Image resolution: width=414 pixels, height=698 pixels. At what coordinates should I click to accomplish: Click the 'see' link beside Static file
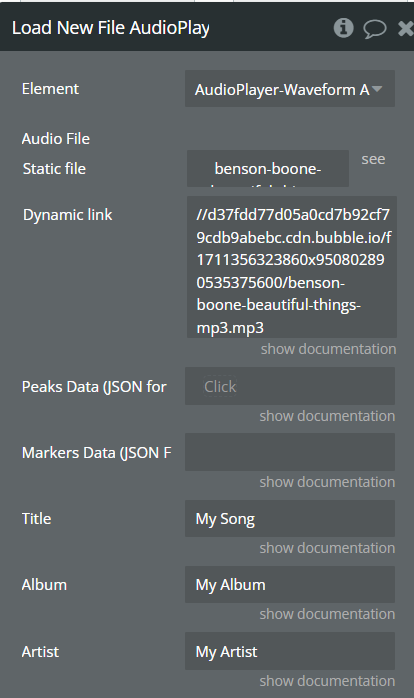coord(373,159)
